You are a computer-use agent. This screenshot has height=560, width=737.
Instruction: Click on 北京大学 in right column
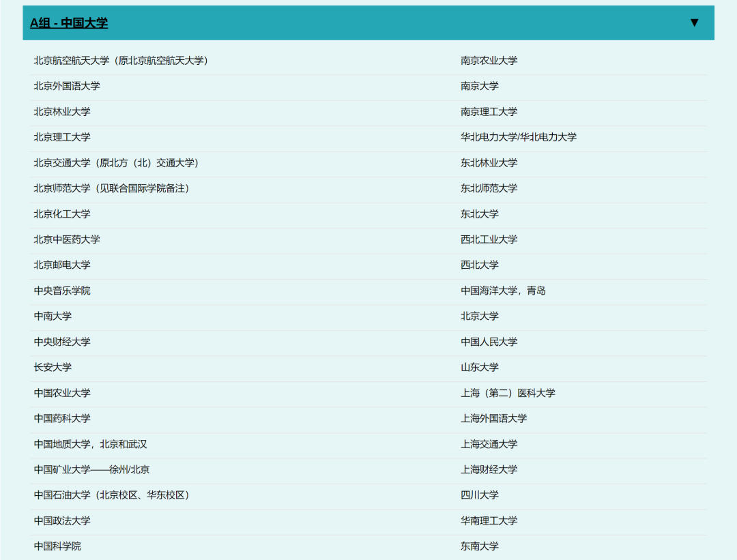(480, 316)
